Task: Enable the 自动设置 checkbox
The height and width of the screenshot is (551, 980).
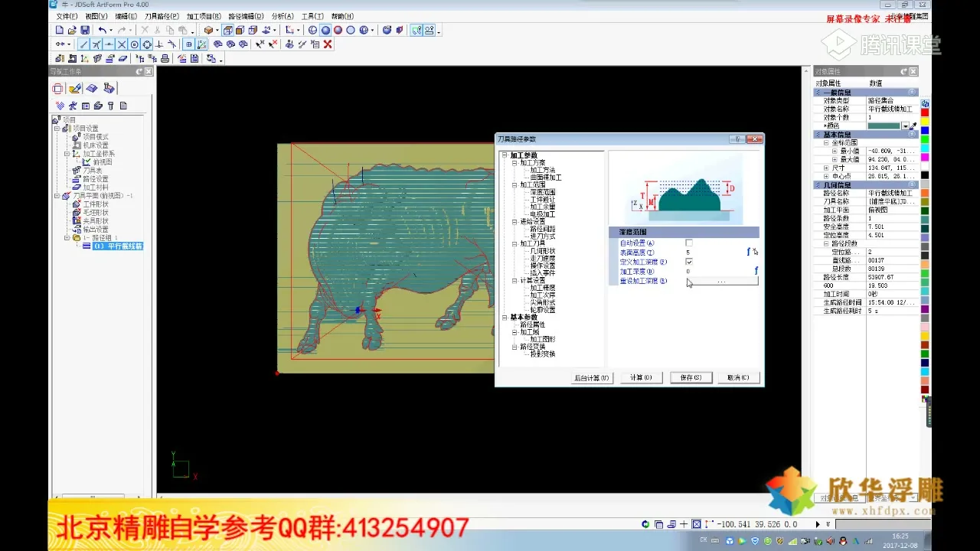Action: click(x=689, y=243)
